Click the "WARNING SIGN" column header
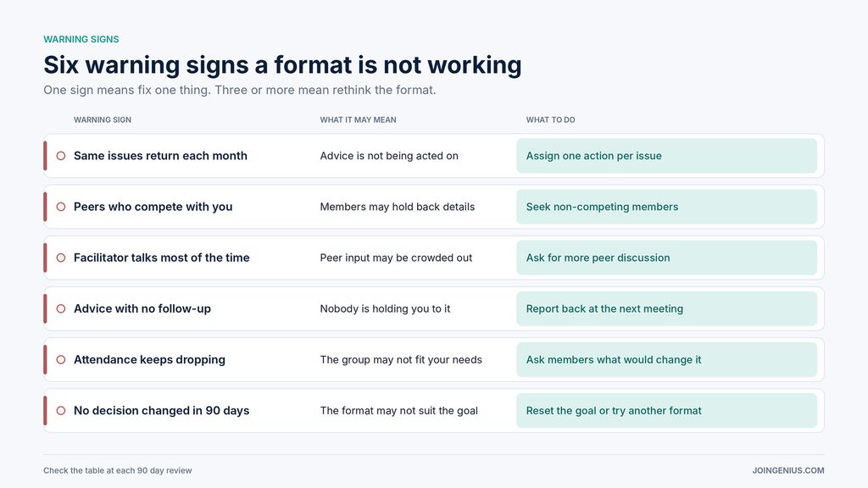The height and width of the screenshot is (488, 868). [x=103, y=120]
